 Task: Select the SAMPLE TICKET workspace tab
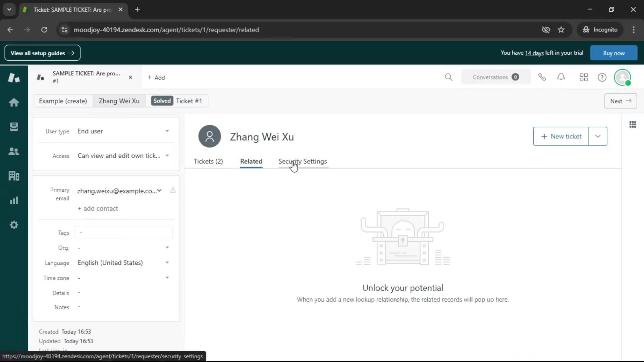point(84,77)
